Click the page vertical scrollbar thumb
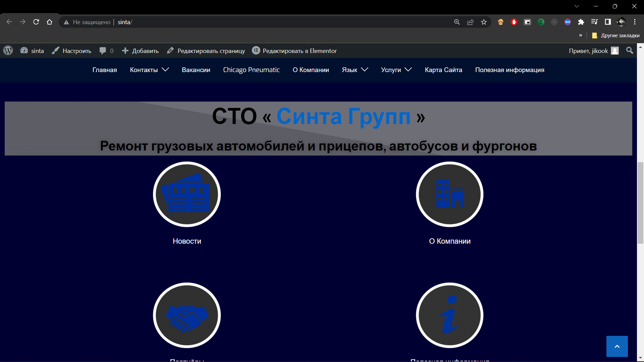This screenshot has width=644, height=362. point(640,203)
